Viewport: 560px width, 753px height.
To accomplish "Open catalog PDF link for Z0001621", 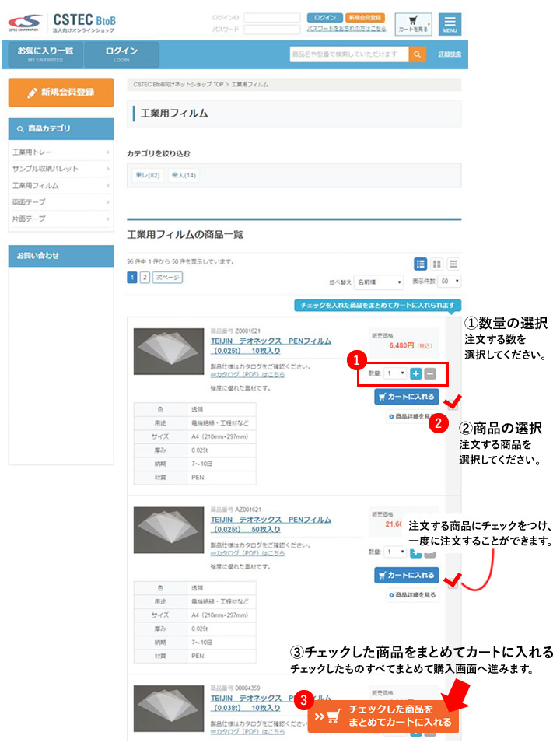I will pyautogui.click(x=247, y=375).
